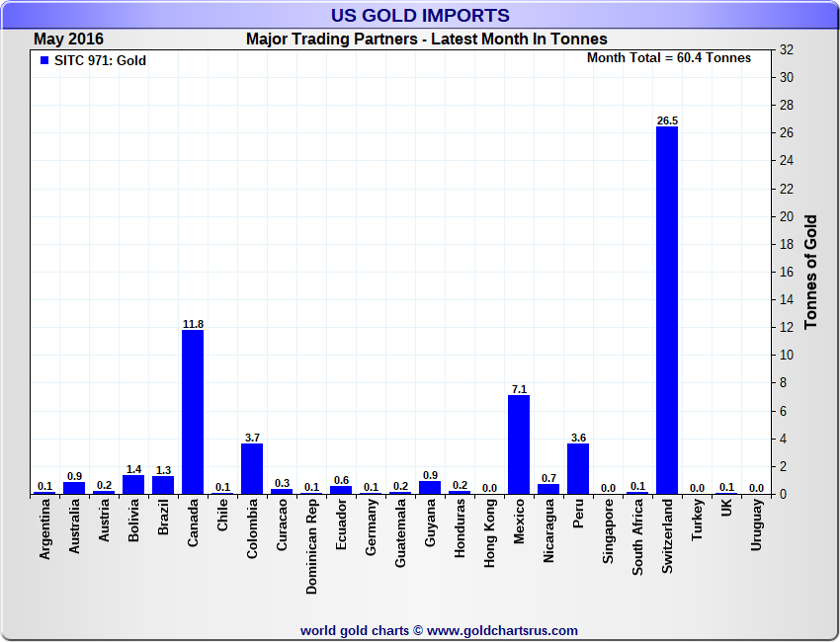Click the blue SITC 971 legend swatch
This screenshot has height=642, width=840.
pyautogui.click(x=43, y=61)
